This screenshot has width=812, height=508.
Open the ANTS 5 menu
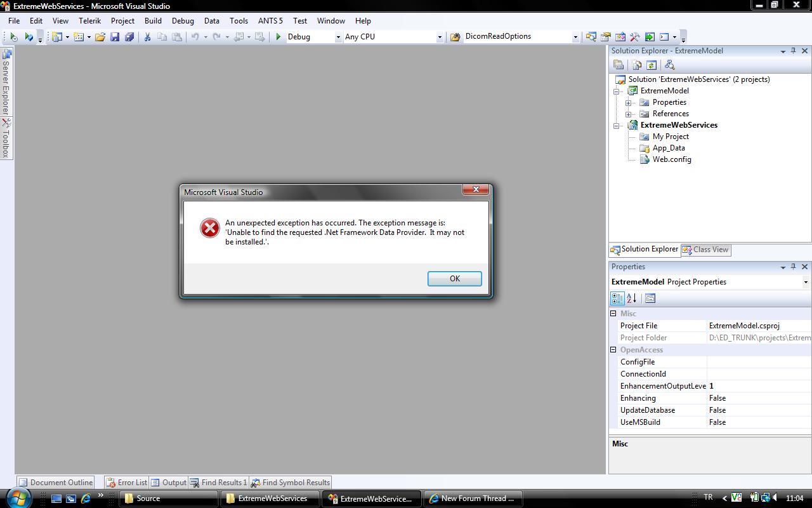pos(270,20)
